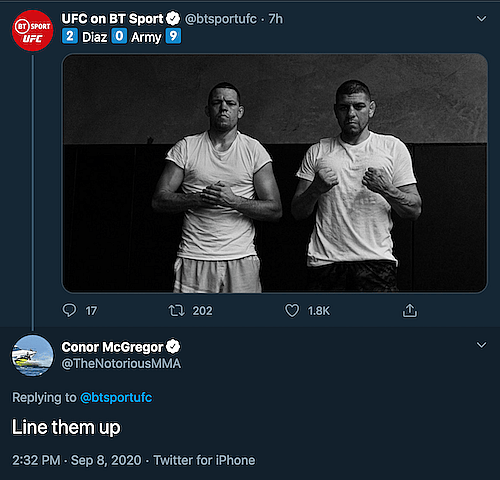Image resolution: width=500 pixels, height=480 pixels.
Task: Open the 2:32 PM Sep 8, 2020 timestamp
Action: click(77, 460)
